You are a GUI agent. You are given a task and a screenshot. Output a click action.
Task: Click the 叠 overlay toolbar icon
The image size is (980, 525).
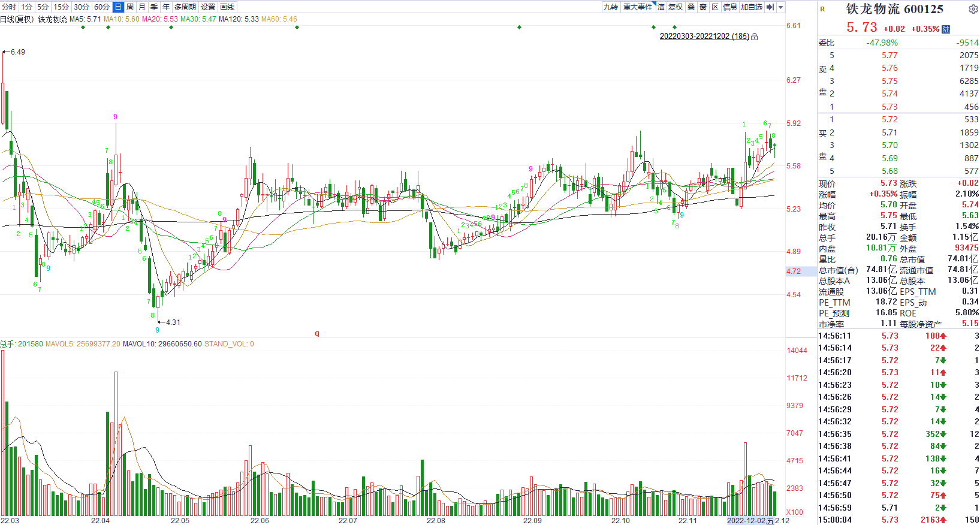[691, 7]
